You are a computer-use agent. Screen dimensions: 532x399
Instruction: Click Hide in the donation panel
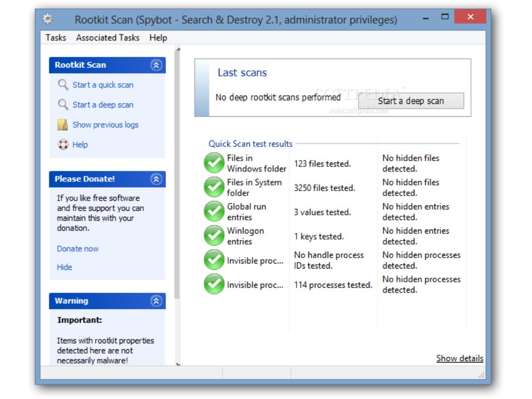[65, 267]
